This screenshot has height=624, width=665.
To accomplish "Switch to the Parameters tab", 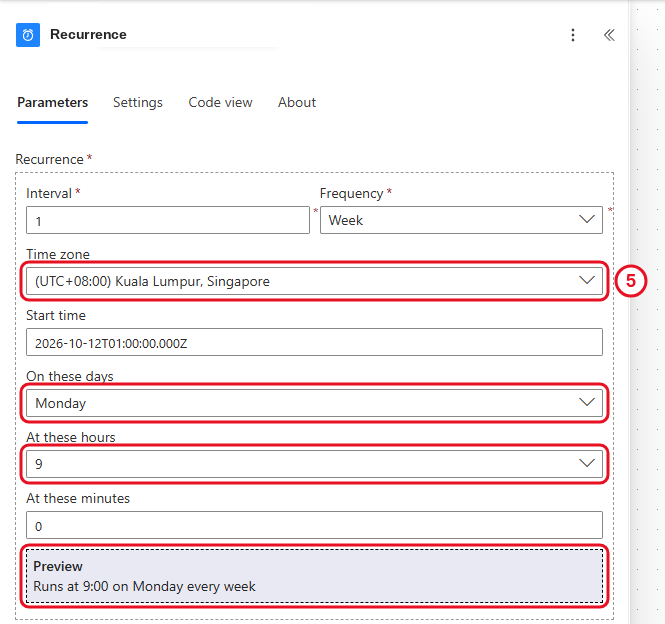I will (53, 102).
